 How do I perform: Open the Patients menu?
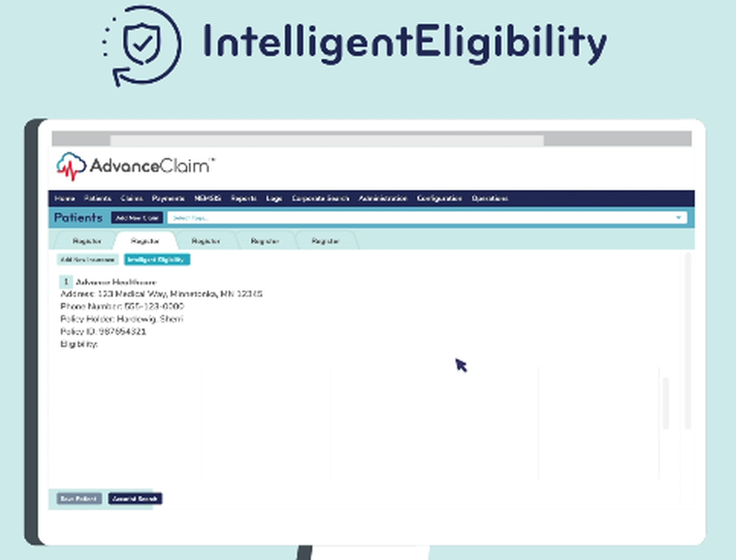click(97, 198)
